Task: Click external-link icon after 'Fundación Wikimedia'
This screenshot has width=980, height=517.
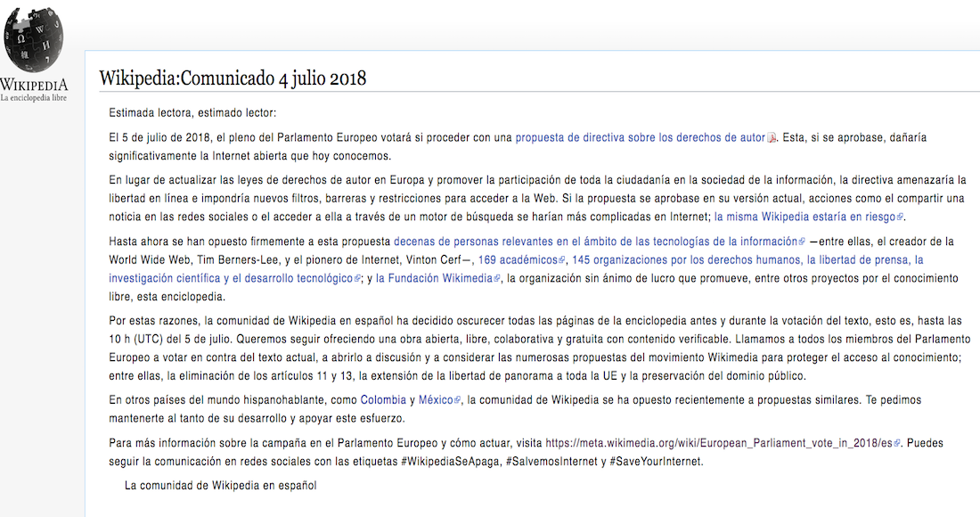Action: (497, 279)
